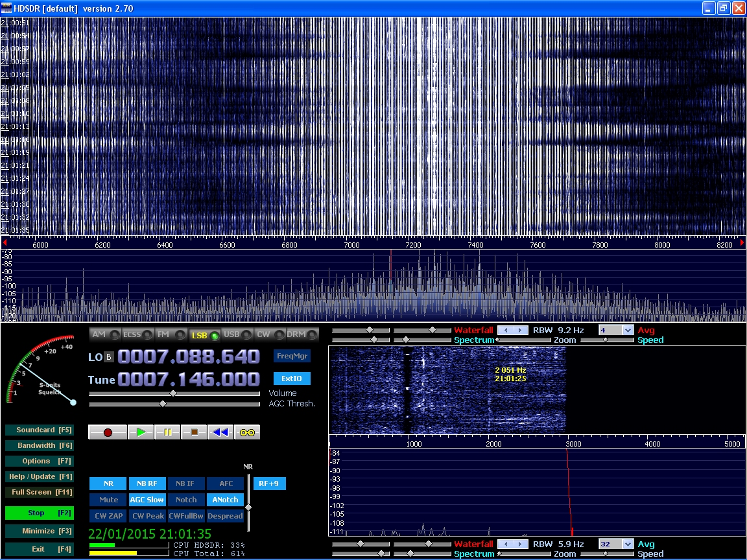747x560 pixels.
Task: Open Bandwidth [F6] settings
Action: [x=40, y=446]
